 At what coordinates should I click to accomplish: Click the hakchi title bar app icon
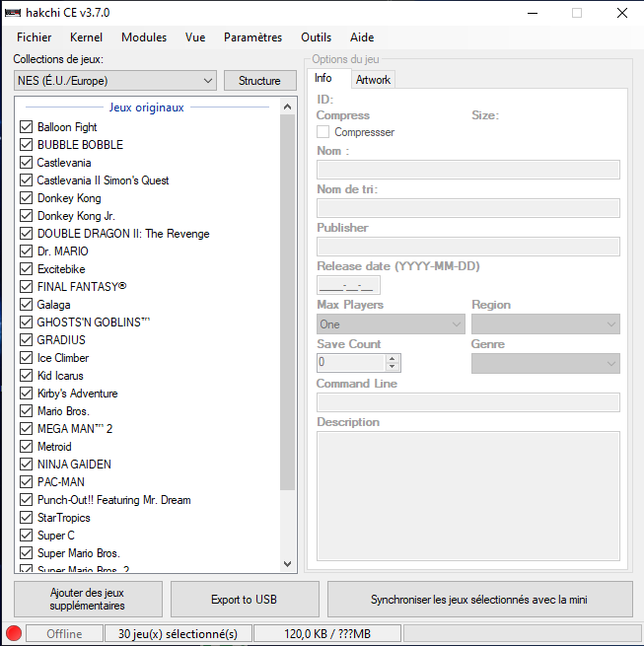13,13
